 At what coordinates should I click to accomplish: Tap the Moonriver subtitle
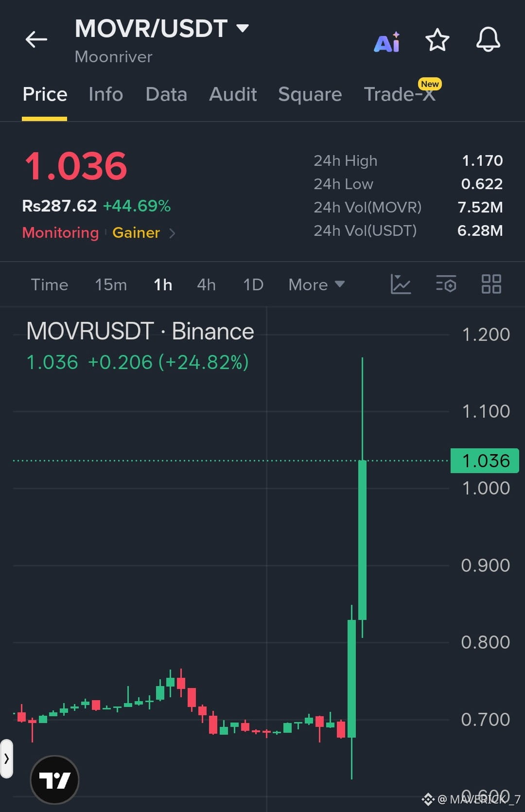(x=113, y=57)
